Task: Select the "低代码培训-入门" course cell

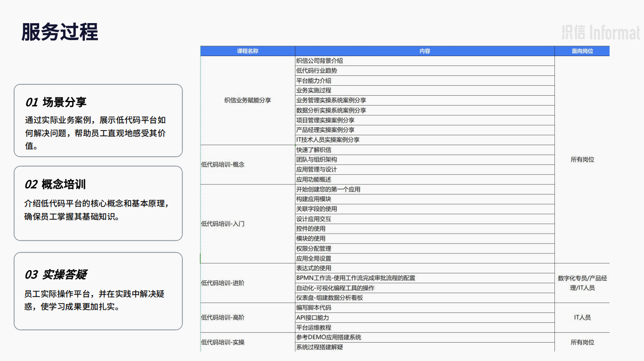Action: (x=248, y=224)
